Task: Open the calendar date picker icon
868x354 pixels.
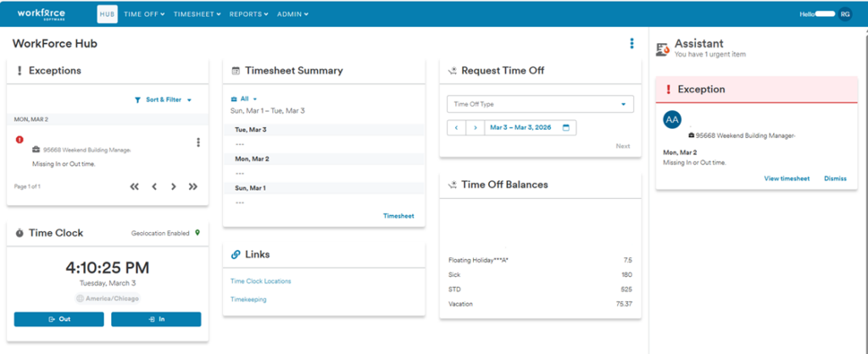Action: [x=565, y=128]
